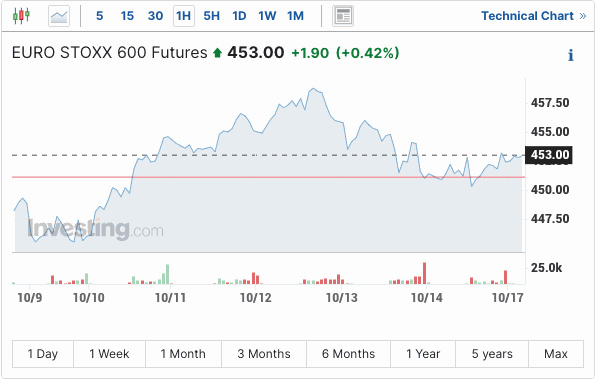Click the 10/13 date label
This screenshot has height=379, width=595.
click(342, 298)
